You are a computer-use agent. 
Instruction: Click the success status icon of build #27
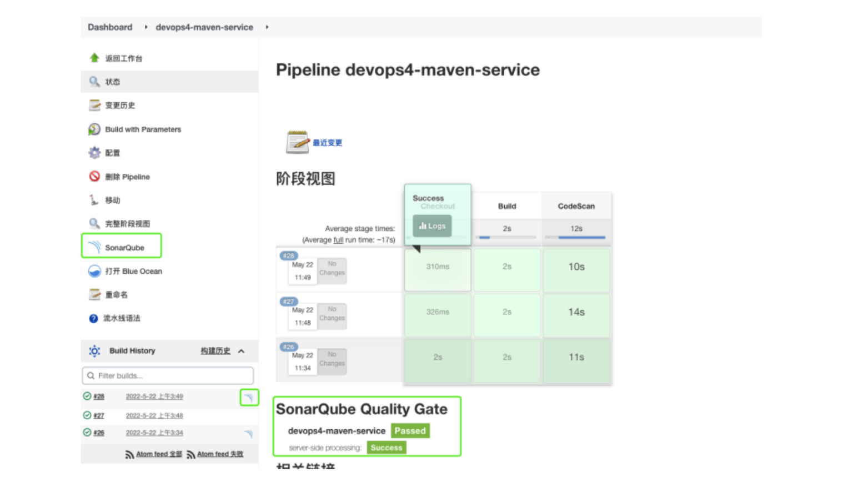coord(87,415)
